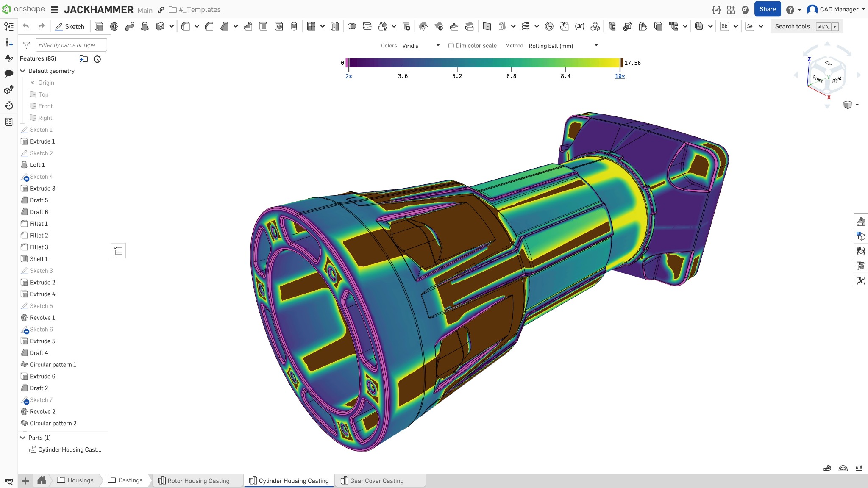
Task: Open the Fillet tool dropdown arrow
Action: click(197, 26)
